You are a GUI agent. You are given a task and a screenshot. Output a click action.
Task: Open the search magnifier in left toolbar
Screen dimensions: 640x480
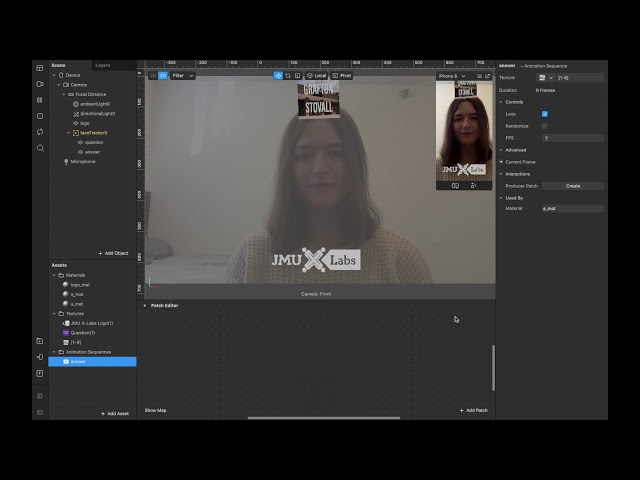(x=40, y=148)
